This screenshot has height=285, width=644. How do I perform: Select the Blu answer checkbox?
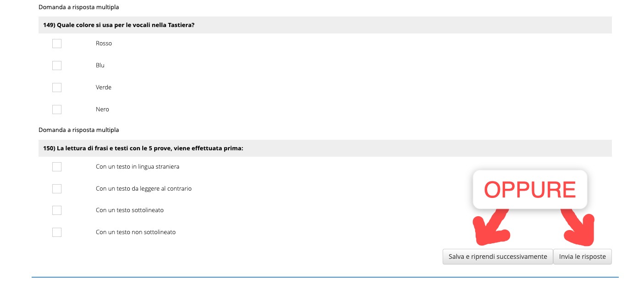tap(57, 66)
